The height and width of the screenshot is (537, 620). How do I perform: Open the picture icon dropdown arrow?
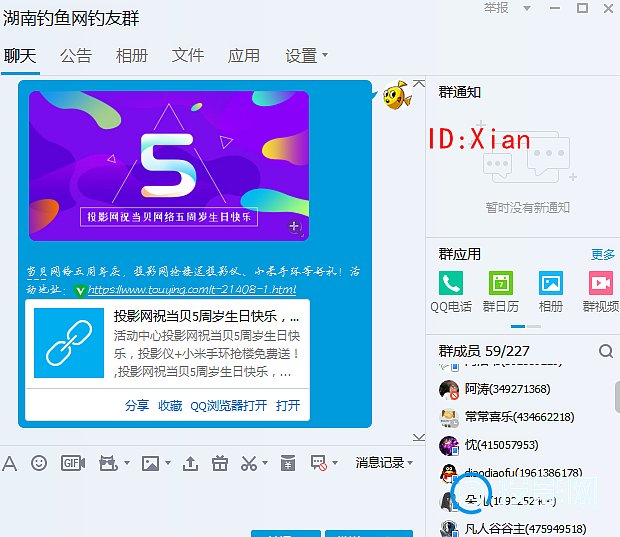168,463
